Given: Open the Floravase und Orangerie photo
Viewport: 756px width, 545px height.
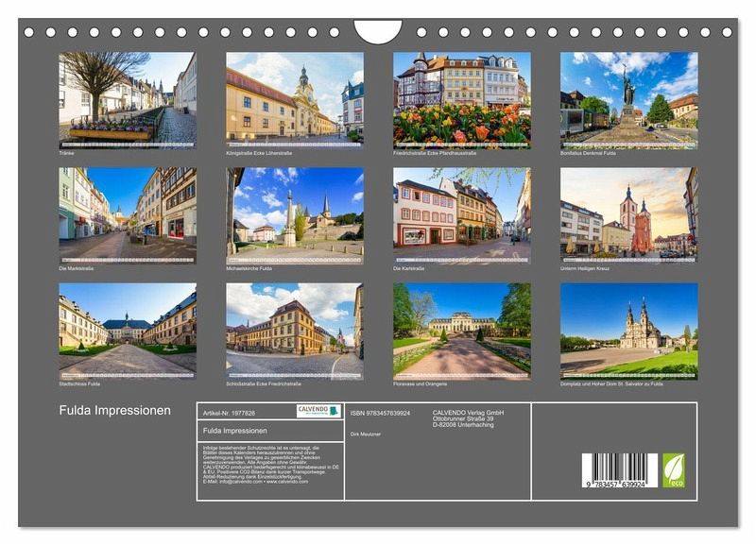Looking at the screenshot, I should (462, 331).
